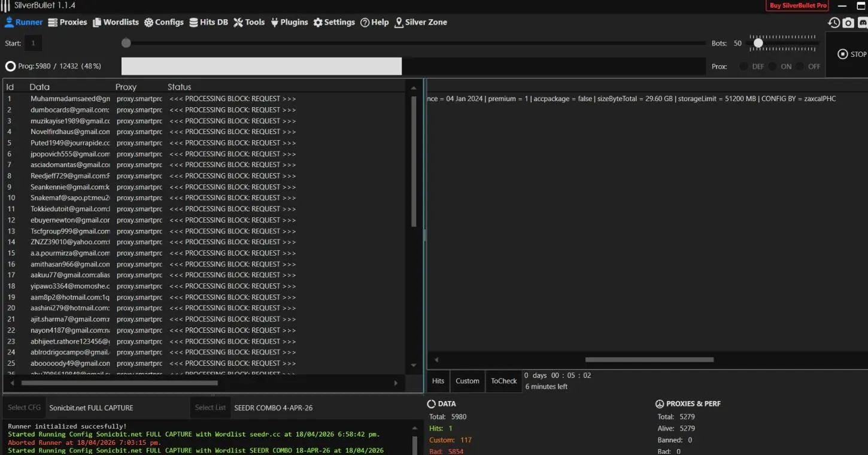Screen dimensions: 868x455
Task: Select the DEF proxy mode radio
Action: pos(743,66)
